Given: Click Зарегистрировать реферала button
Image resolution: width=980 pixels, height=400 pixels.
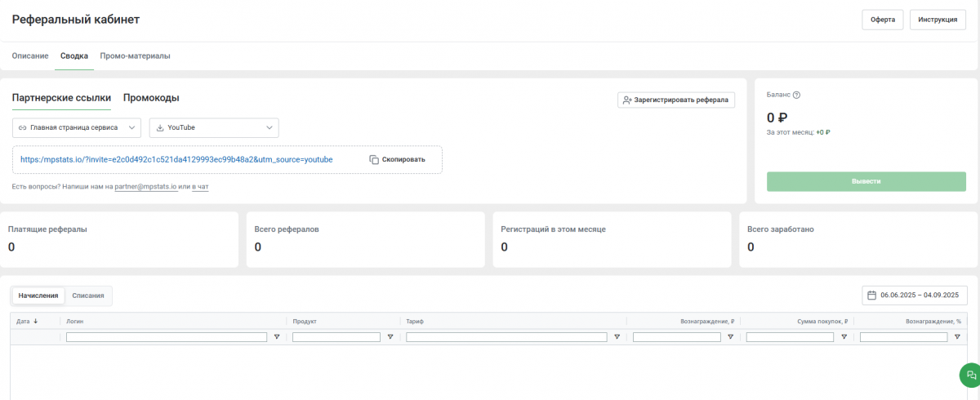Looking at the screenshot, I should (x=675, y=100).
